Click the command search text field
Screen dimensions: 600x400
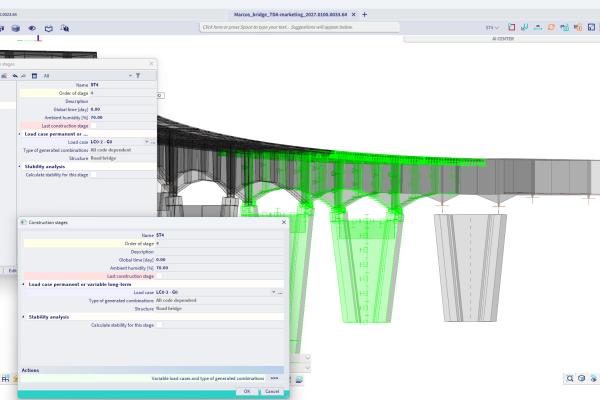300,27
